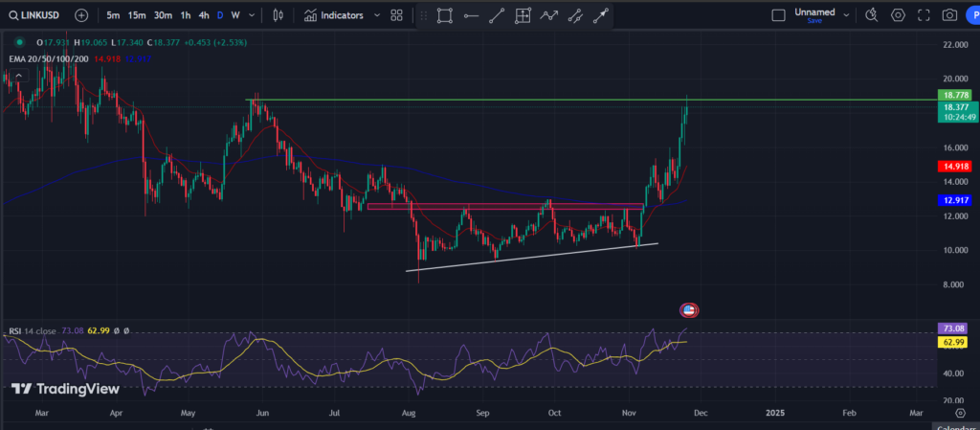Select the white ascending trendline drawing
This screenshot has width=980, height=430.
(x=532, y=257)
